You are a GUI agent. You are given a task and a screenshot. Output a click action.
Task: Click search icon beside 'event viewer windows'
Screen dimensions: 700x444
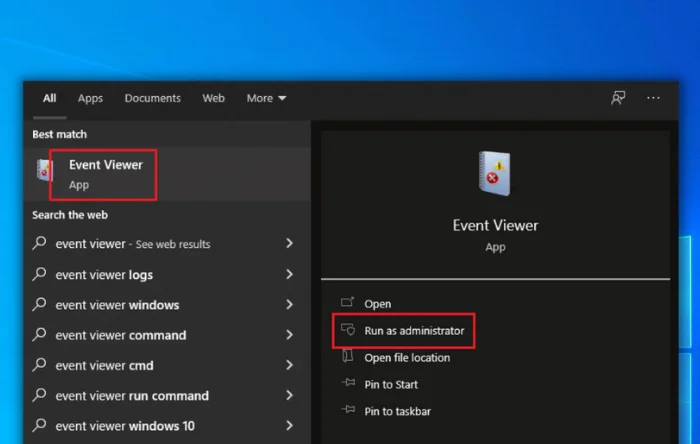click(x=40, y=304)
